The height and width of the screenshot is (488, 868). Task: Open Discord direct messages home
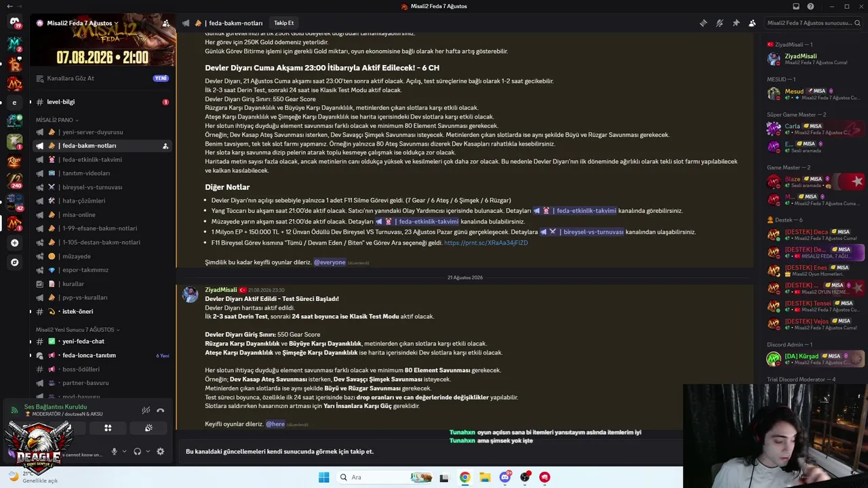[x=14, y=22]
